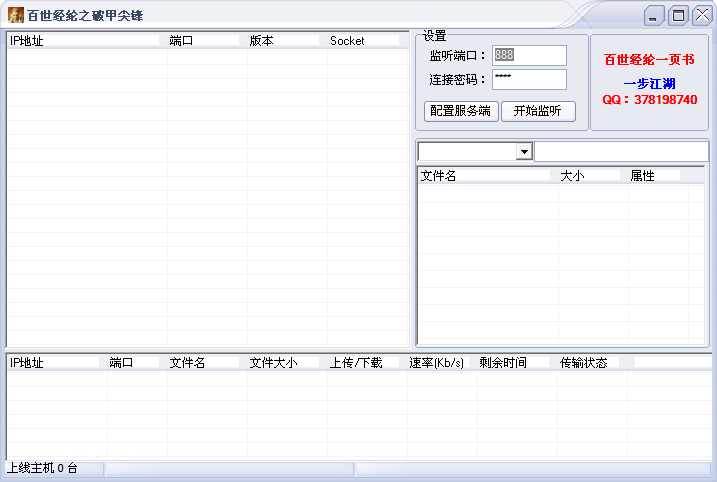Click the app icon in title bar
717x482 pixels.
tap(16, 15)
